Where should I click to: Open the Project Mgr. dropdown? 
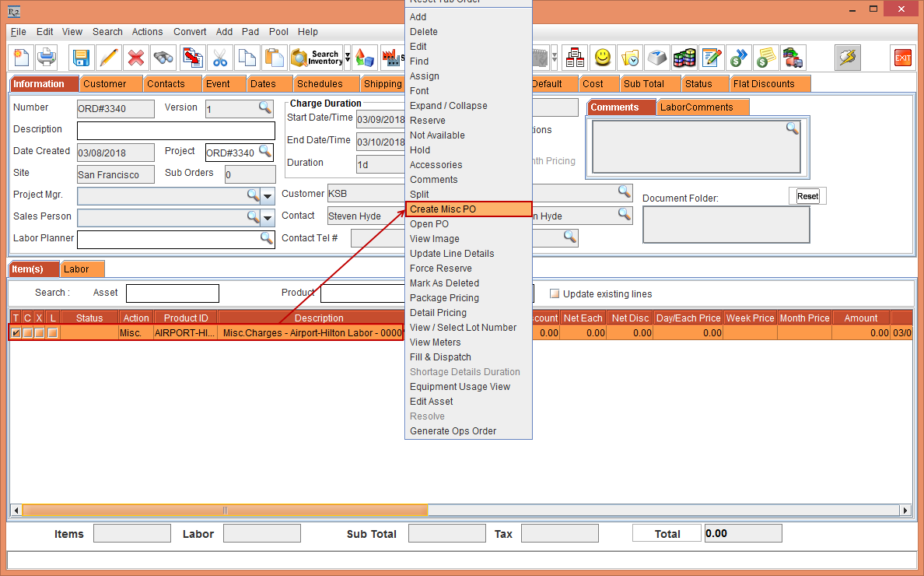(x=266, y=195)
